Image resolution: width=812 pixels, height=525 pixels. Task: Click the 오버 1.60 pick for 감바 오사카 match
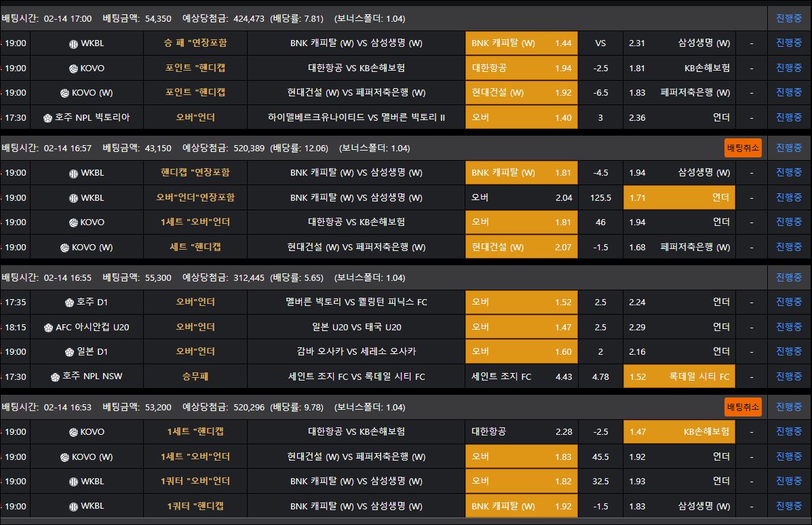coord(521,351)
